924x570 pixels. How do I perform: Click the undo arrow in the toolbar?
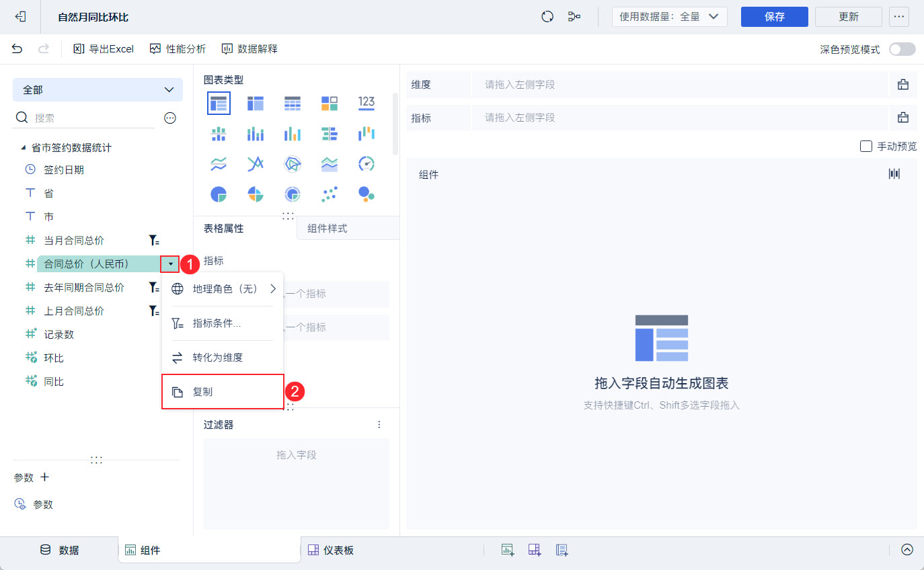(17, 48)
